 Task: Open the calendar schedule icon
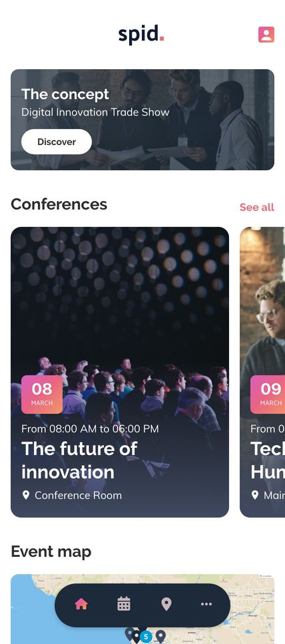pyautogui.click(x=124, y=604)
